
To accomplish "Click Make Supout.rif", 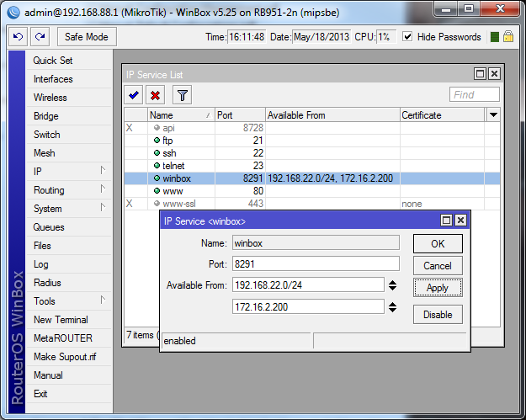I will (x=69, y=357).
